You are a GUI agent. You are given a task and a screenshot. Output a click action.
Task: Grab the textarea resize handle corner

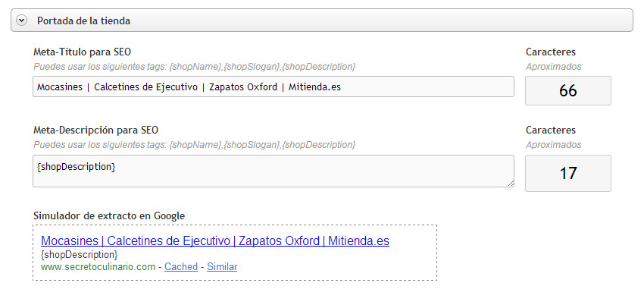coord(511,183)
